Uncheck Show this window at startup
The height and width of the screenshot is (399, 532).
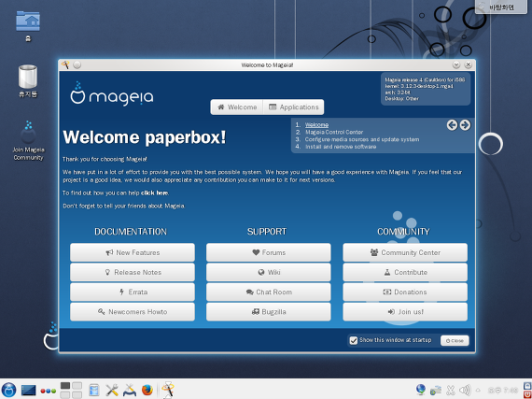click(x=354, y=340)
